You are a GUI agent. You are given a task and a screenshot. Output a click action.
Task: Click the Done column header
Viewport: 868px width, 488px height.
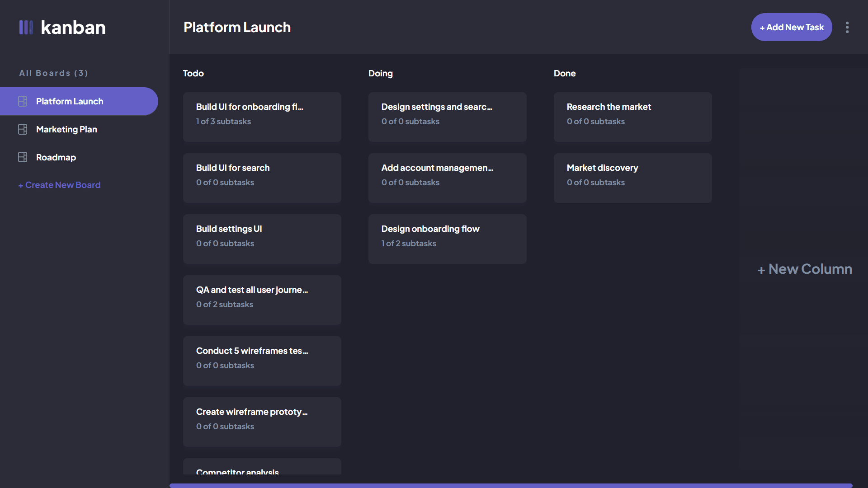565,72
